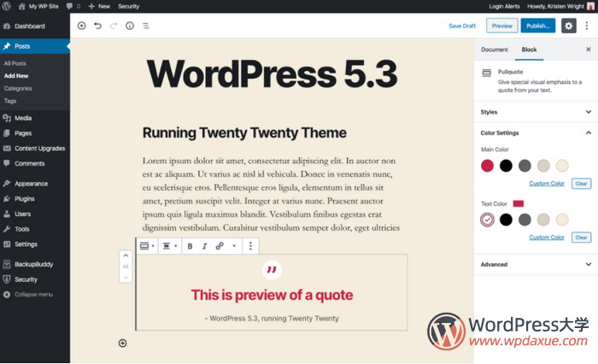Collapse the Color Settings panel
The height and width of the screenshot is (364, 598).
(536, 132)
